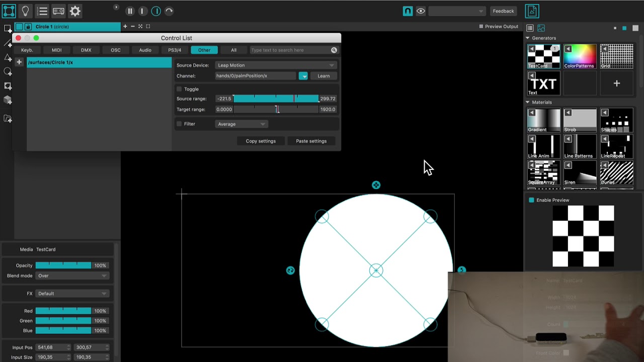Add a control with the plus button

pos(19,62)
